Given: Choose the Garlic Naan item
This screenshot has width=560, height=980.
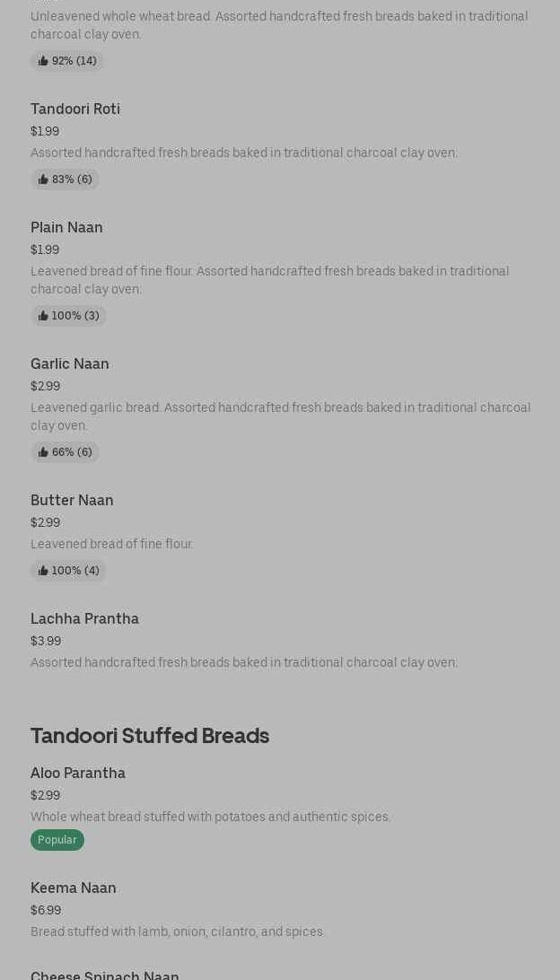Looking at the screenshot, I should coord(70,364).
